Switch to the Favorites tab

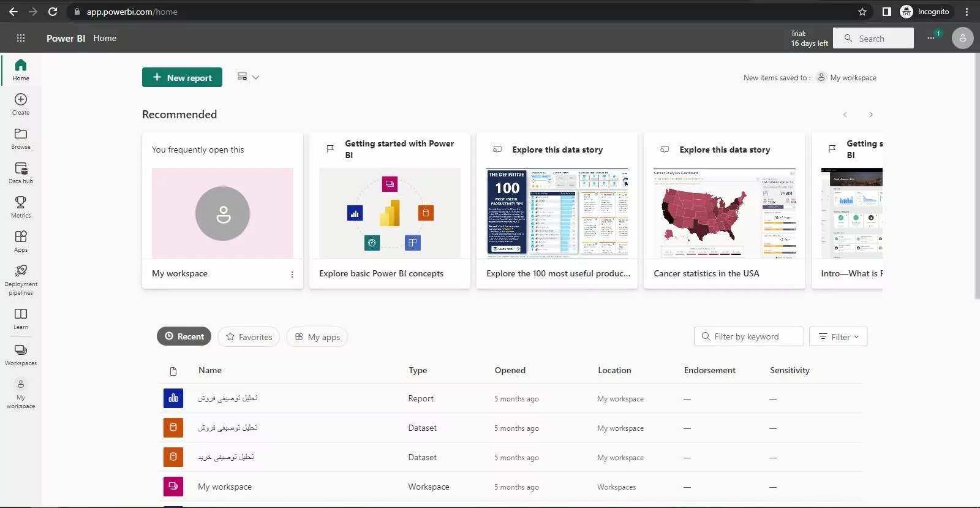tap(249, 337)
